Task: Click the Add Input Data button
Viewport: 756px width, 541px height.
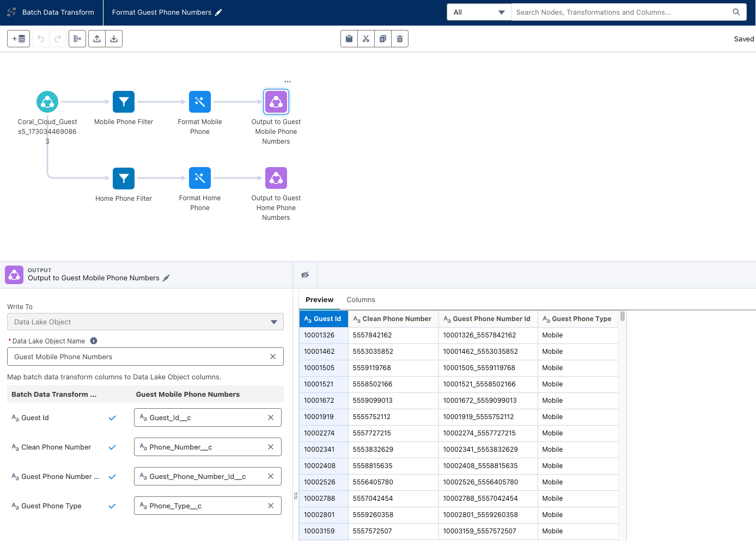Action: click(x=19, y=39)
